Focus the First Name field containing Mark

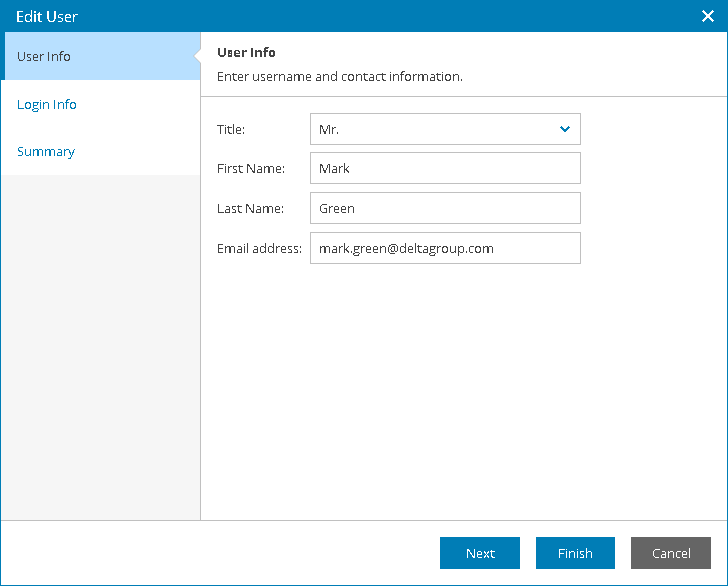coord(445,168)
